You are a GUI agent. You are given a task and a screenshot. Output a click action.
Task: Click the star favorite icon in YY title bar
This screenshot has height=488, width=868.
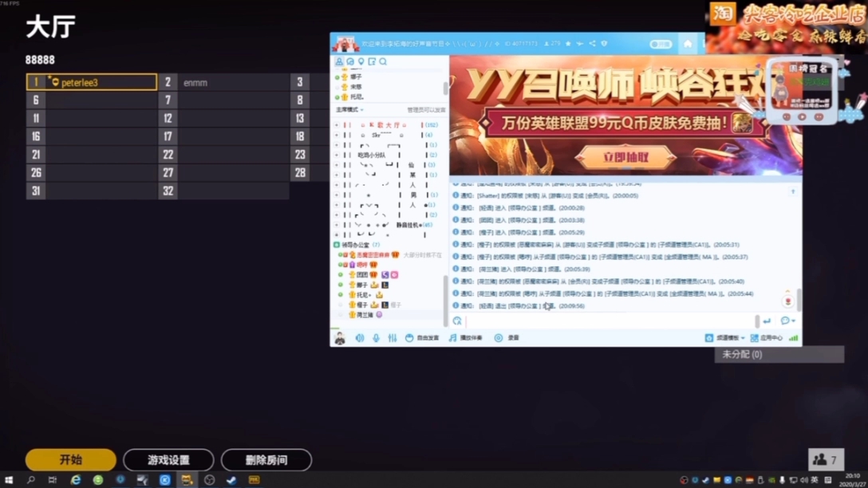coord(568,43)
